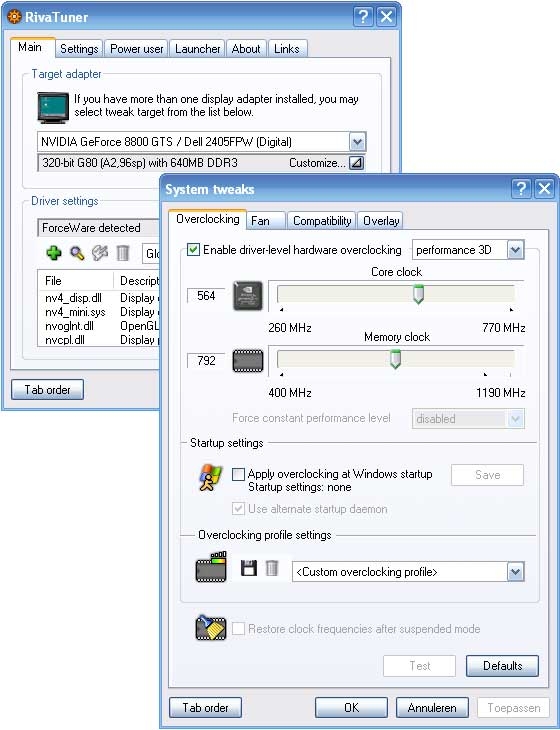560x730 pixels.
Task: Click the floppy disk save profile icon
Action: pos(249,568)
